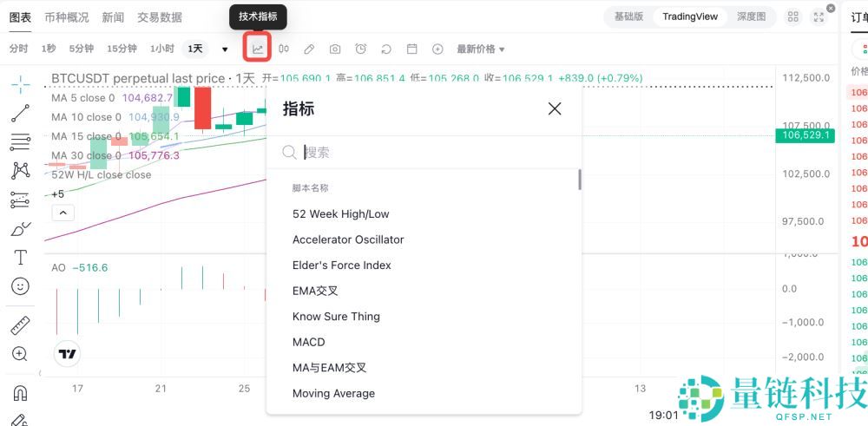
Task: Select the 15分钟 interval
Action: click(122, 49)
